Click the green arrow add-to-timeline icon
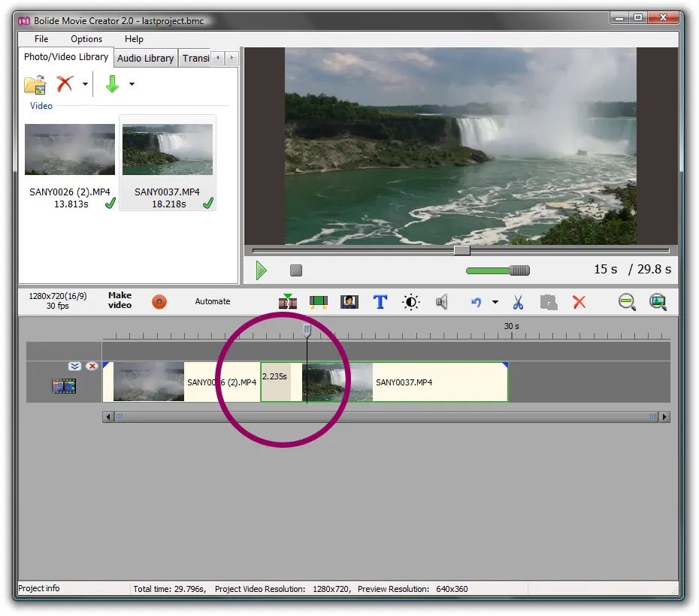699x616 pixels. (112, 84)
